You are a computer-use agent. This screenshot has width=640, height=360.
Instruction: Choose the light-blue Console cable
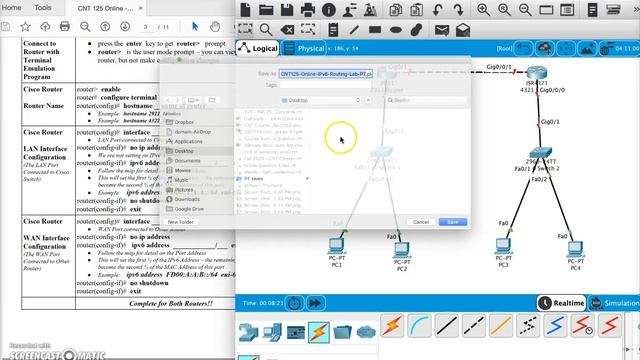tap(419, 326)
